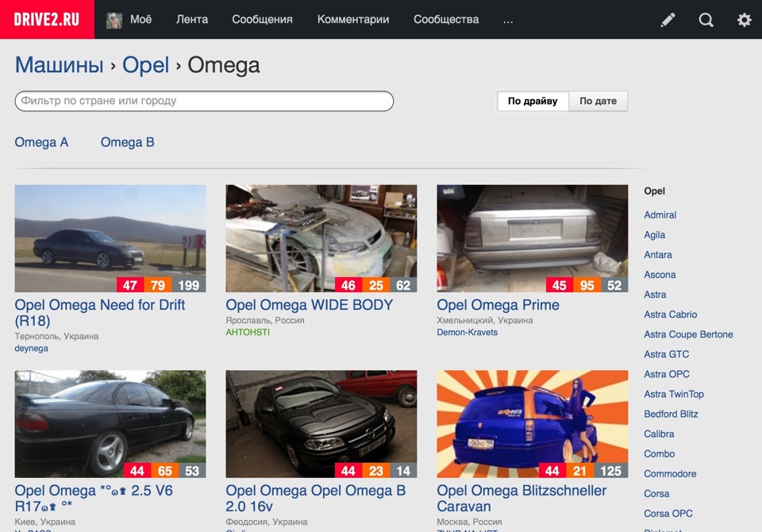Visit user Demon-Kravets's profile

(467, 332)
